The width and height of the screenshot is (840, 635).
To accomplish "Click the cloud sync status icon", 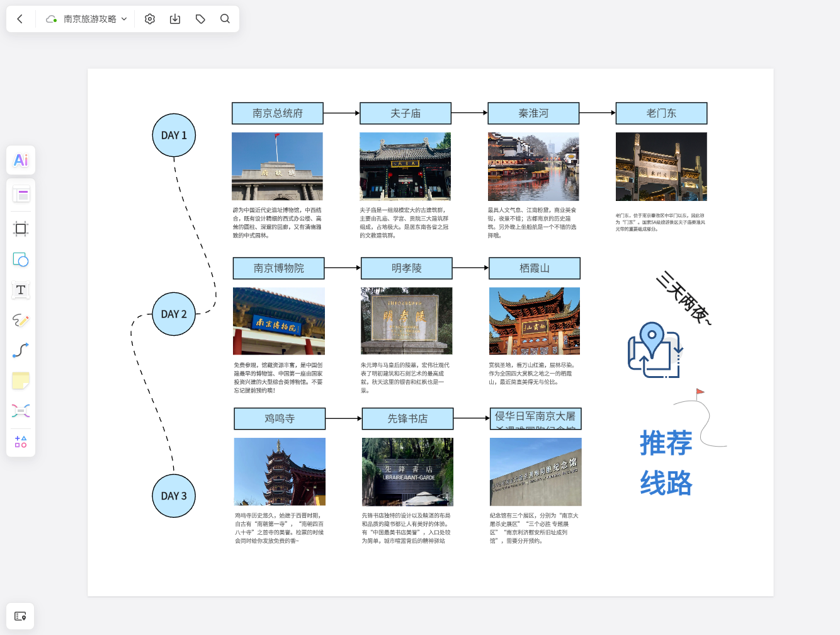I will 52,19.
